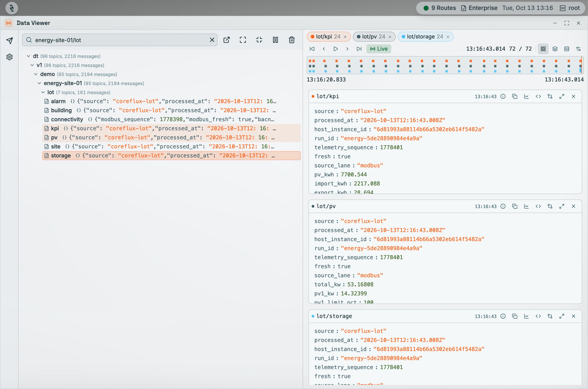Open chart view for lot/pv card
Image resolution: width=588 pixels, height=389 pixels.
pos(526,206)
